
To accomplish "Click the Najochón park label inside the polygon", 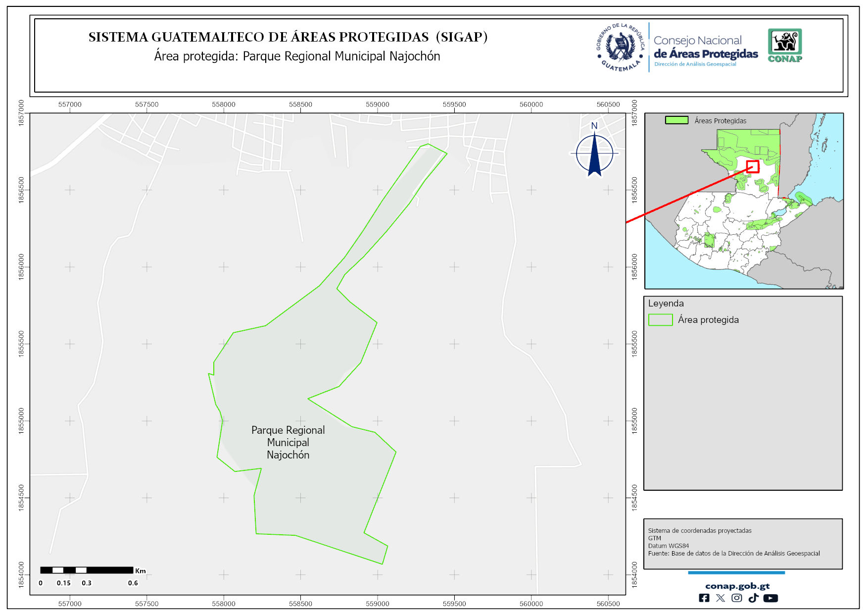I will (288, 442).
